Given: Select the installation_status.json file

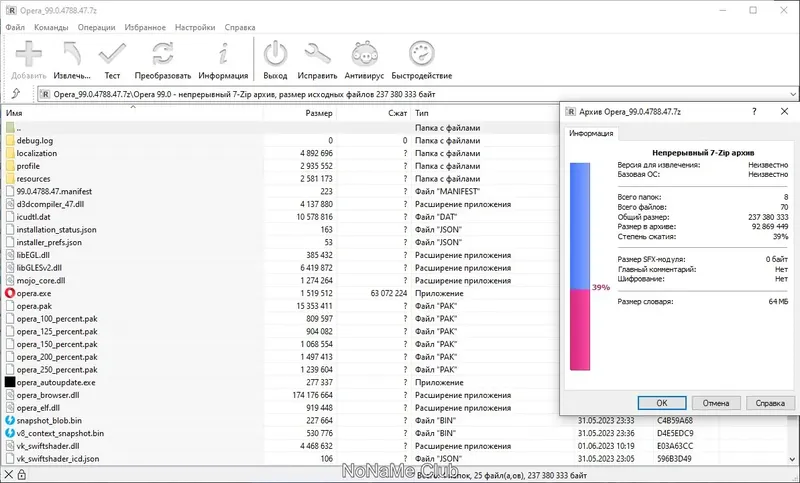Looking at the screenshot, I should pyautogui.click(x=56, y=230).
